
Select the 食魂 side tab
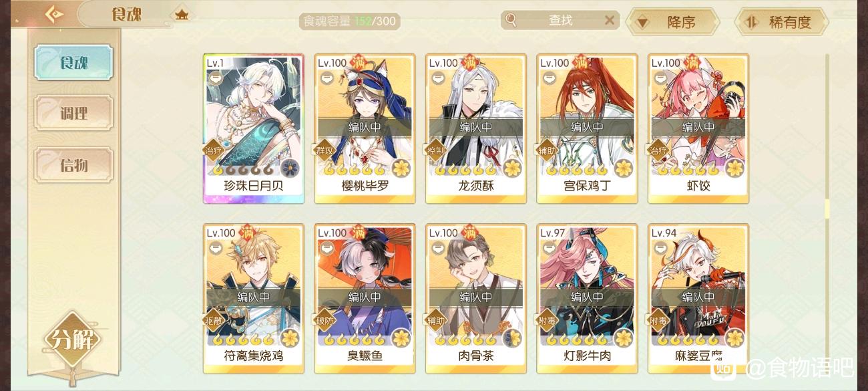[x=73, y=63]
